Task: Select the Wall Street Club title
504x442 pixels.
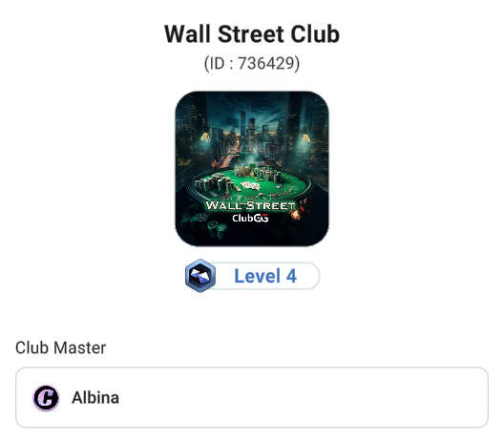Action: coord(252,34)
